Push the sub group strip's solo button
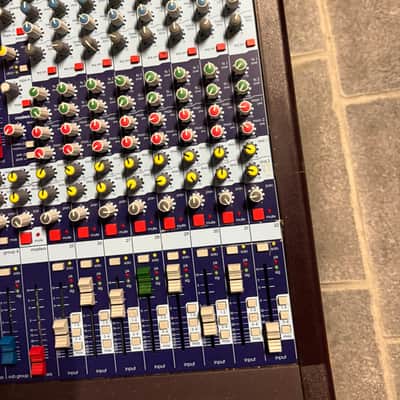This screenshot has height=400, width=400. click(4, 272)
